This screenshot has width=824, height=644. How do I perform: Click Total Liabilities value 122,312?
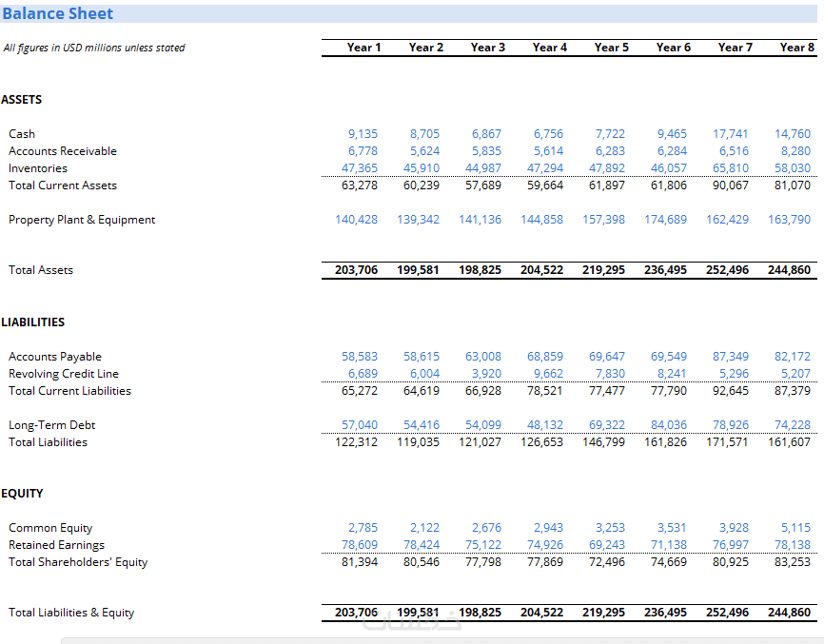point(356,442)
